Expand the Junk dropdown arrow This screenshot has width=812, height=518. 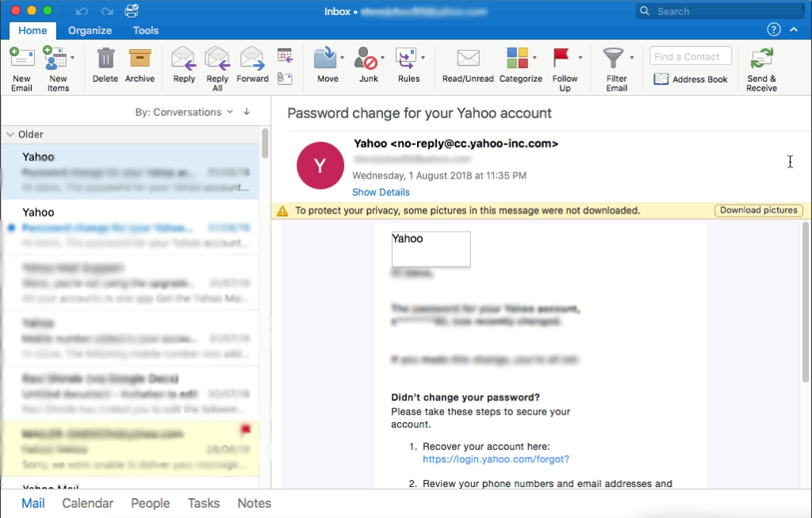click(382, 57)
